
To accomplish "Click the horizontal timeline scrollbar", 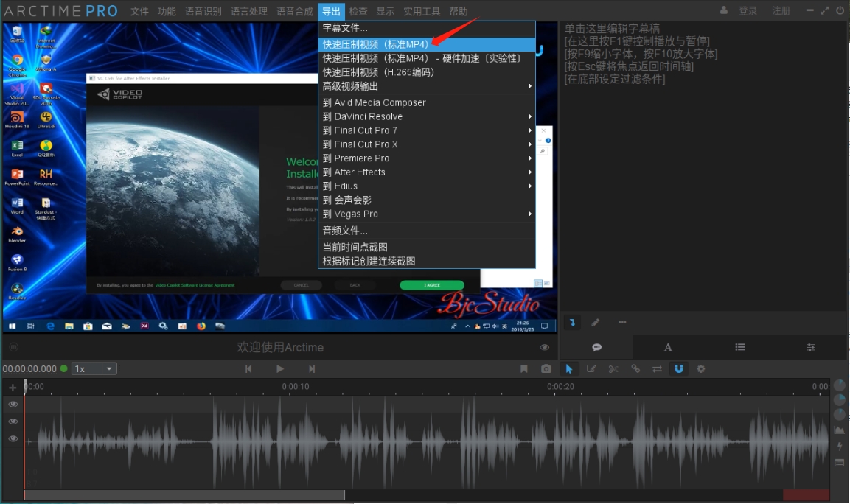I will [x=184, y=494].
